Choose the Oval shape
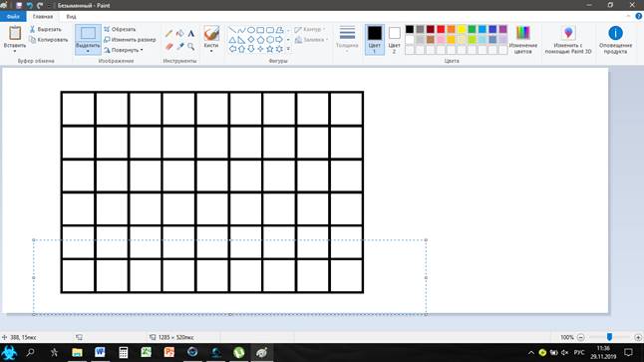The image size is (644, 362). pyautogui.click(x=251, y=30)
